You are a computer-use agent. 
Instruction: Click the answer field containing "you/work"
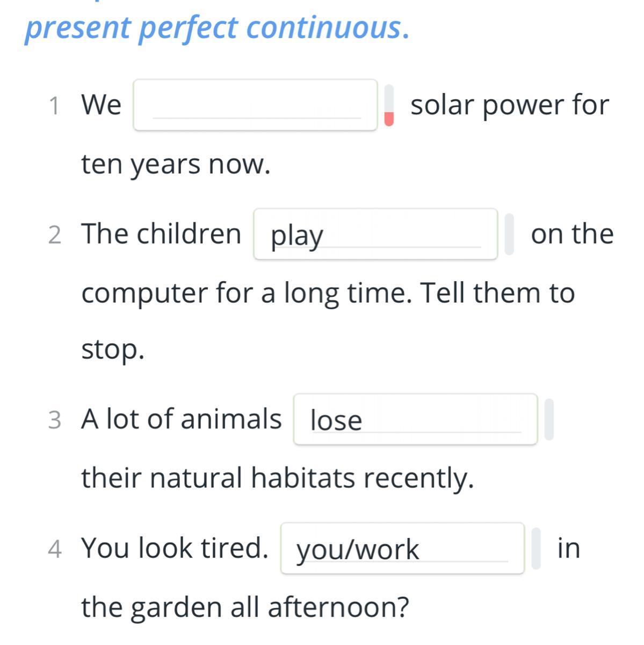pos(402,548)
